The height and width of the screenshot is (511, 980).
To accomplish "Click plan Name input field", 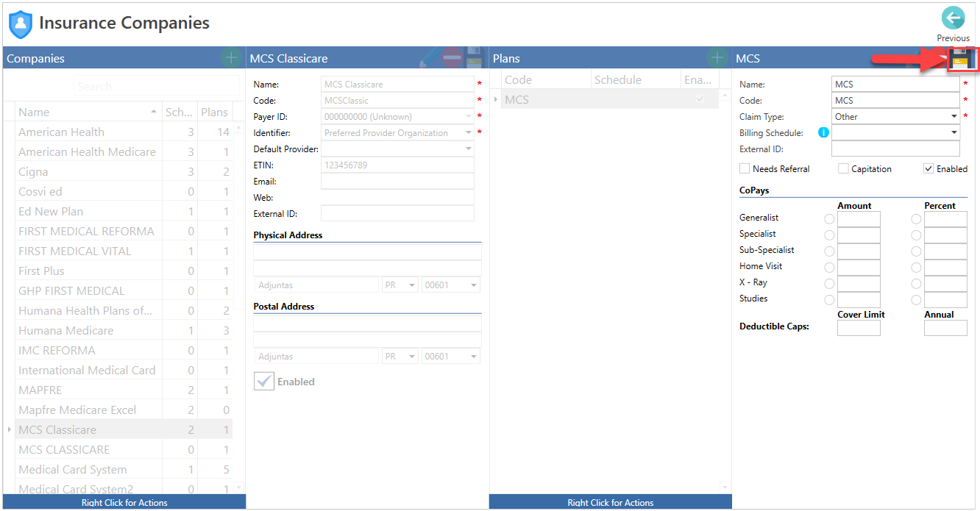I will point(895,84).
